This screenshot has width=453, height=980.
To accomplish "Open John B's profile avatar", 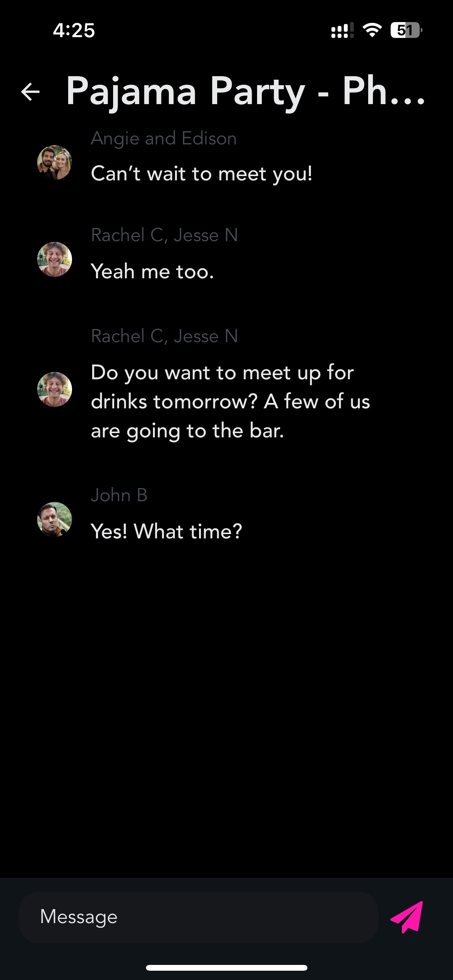I will click(55, 519).
